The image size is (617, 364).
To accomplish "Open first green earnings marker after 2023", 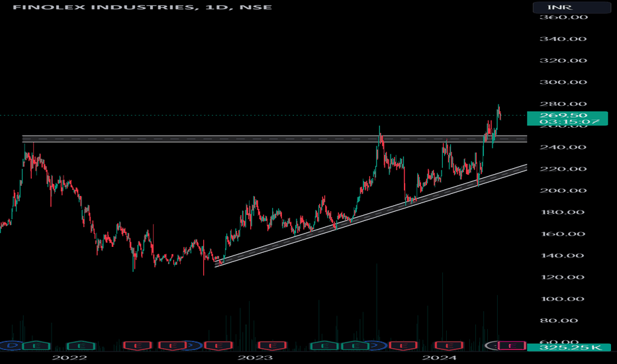I will pyautogui.click(x=324, y=346).
